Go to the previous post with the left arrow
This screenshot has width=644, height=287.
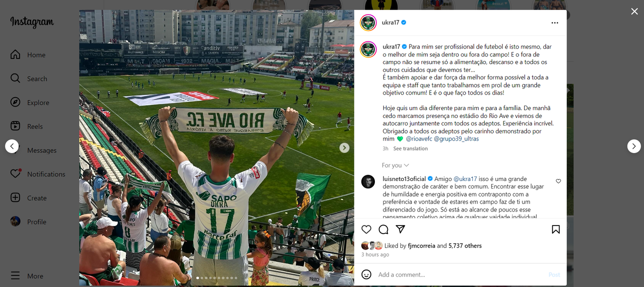pyautogui.click(x=12, y=146)
